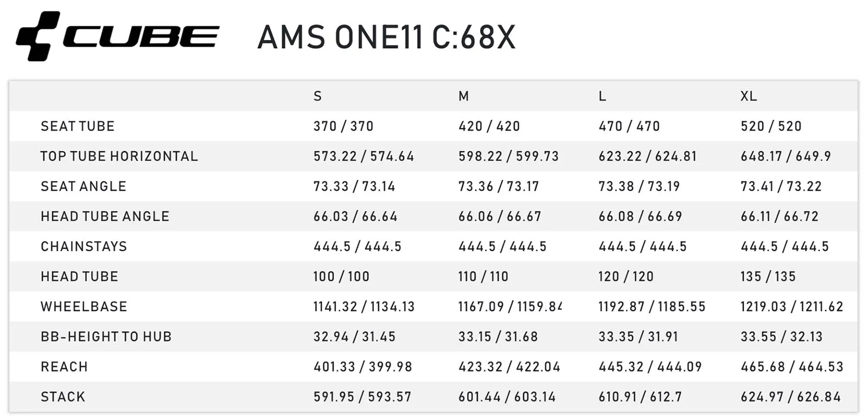Screen dimensions: 868x420
Task: Click the size S reach value 401.33 / 399.98
Action: 363,367
